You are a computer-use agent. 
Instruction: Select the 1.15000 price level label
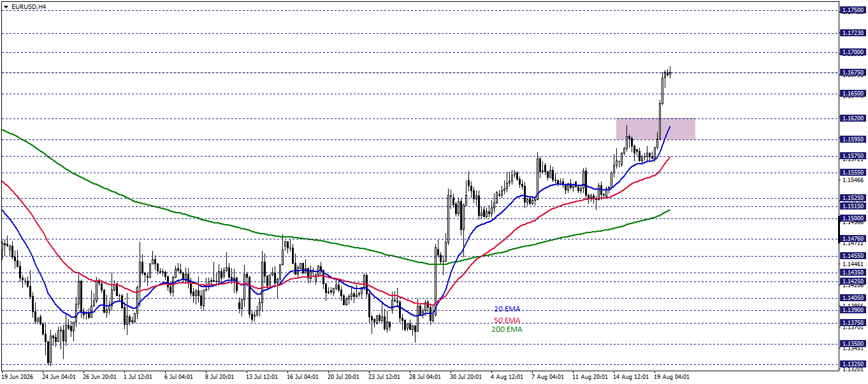[x=853, y=218]
